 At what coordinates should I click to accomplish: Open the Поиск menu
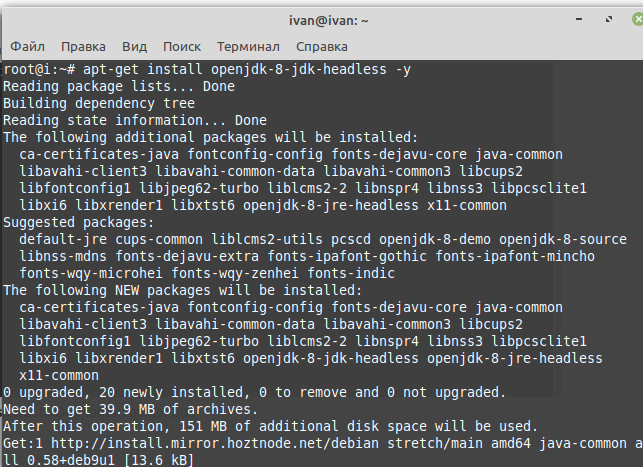point(182,47)
